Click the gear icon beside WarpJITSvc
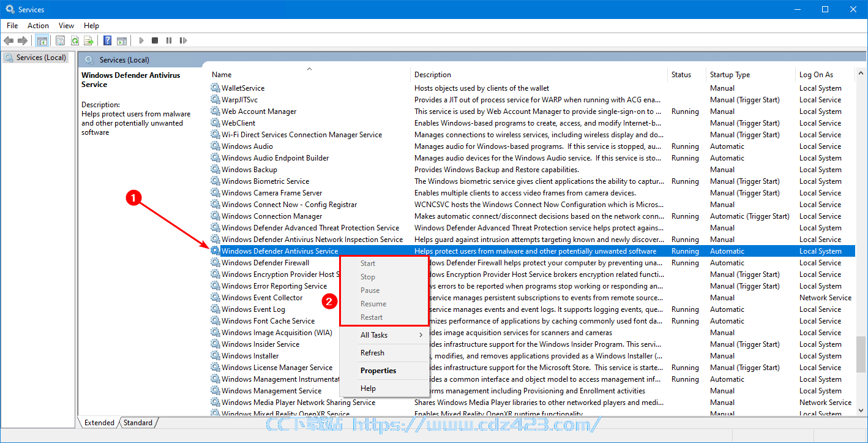 click(x=215, y=100)
